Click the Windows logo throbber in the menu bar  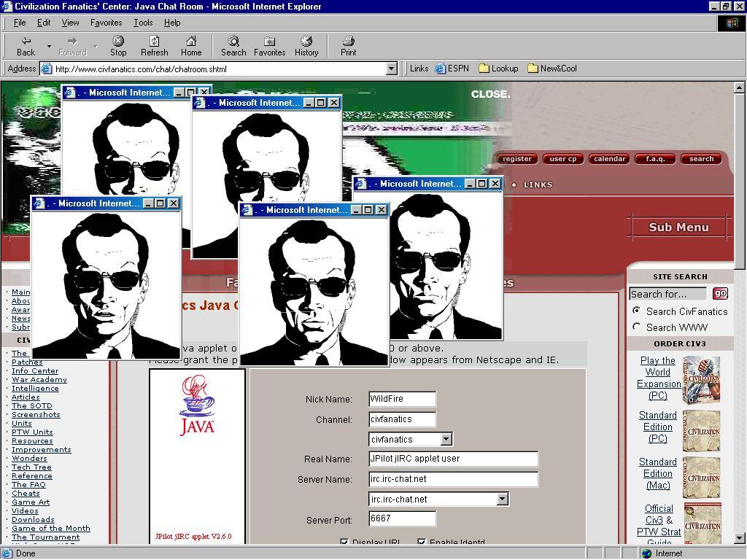732,23
